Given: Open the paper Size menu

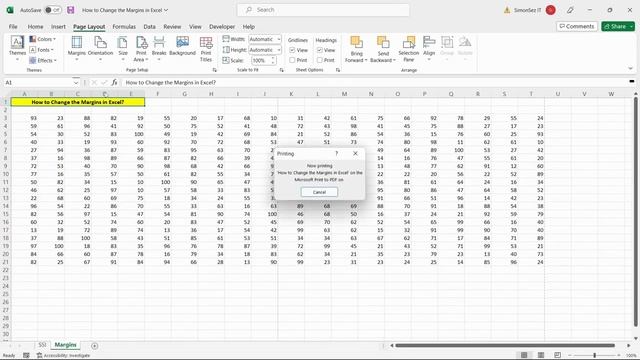Looking at the screenshot, I should click(123, 49).
